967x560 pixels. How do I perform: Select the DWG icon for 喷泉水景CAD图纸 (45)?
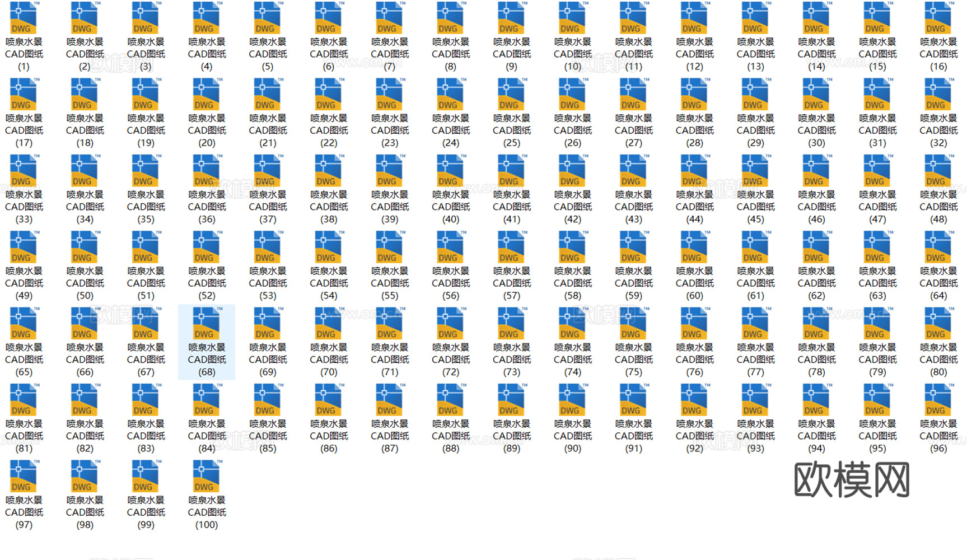tap(755, 171)
